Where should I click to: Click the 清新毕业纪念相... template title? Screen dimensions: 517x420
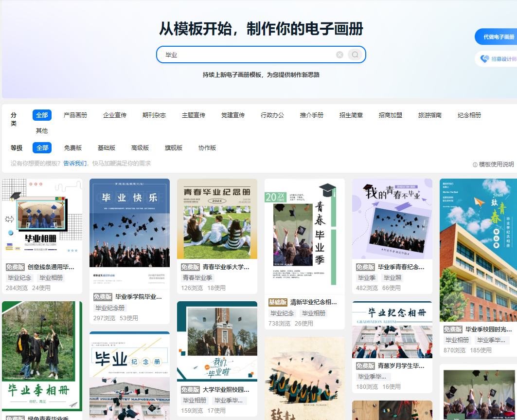point(314,302)
